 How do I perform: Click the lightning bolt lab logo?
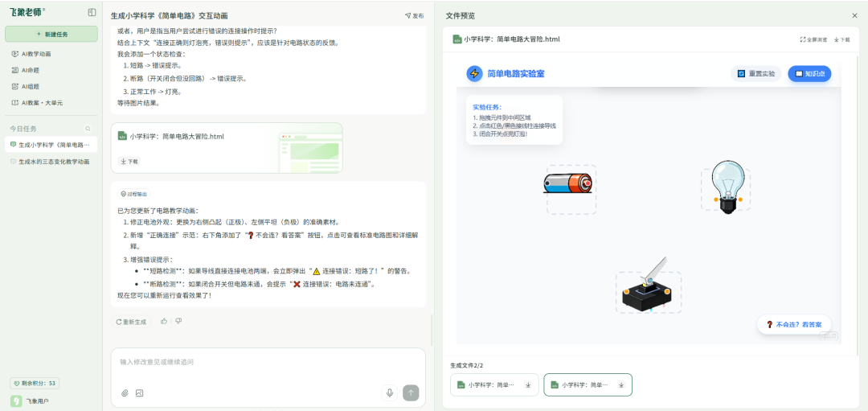pos(474,73)
